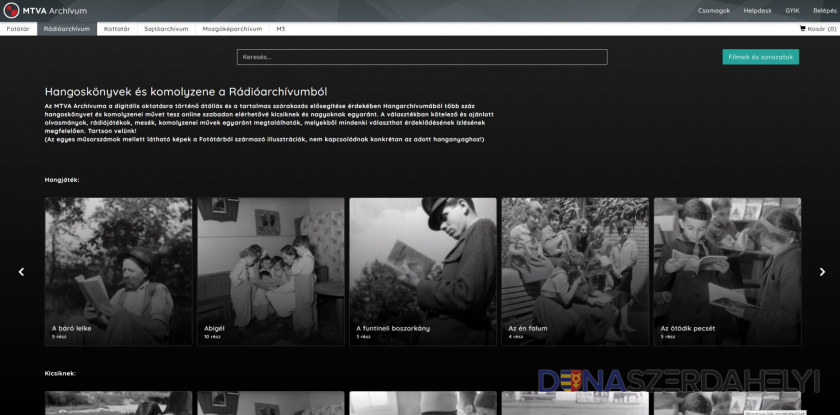
Task: Click the MTVA Archívum logo
Action: coord(45,11)
